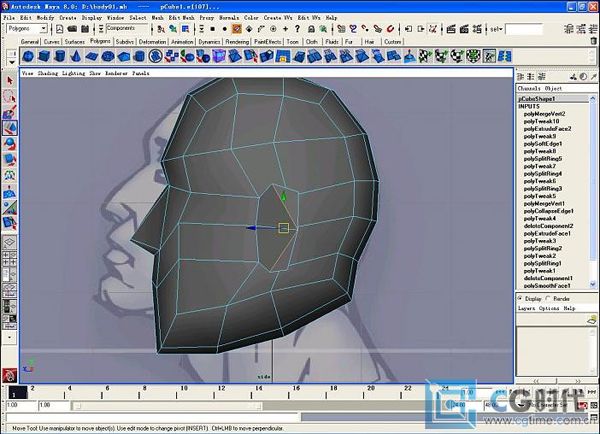Click the polygon torus shelf icon
Viewport: 600px width, 434px height.
[x=108, y=57]
